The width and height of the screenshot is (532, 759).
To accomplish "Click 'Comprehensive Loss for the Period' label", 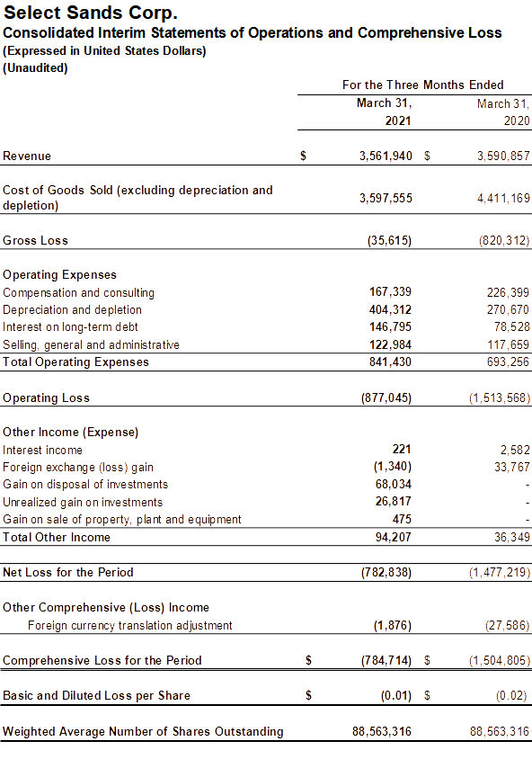I will 102,661.
